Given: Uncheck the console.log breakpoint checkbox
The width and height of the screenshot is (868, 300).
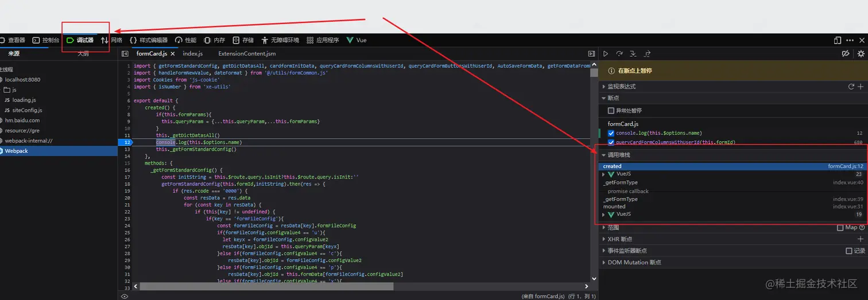Looking at the screenshot, I should coord(611,133).
